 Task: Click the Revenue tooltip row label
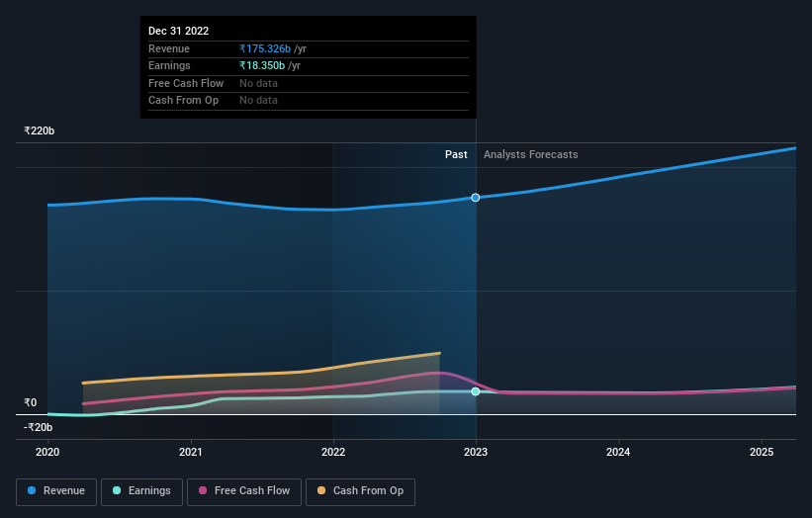point(169,48)
